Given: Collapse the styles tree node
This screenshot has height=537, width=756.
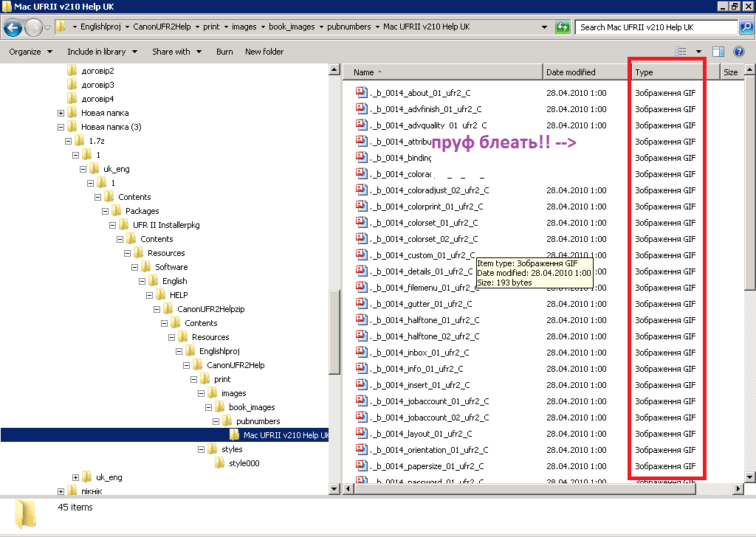Looking at the screenshot, I should pyautogui.click(x=201, y=449).
